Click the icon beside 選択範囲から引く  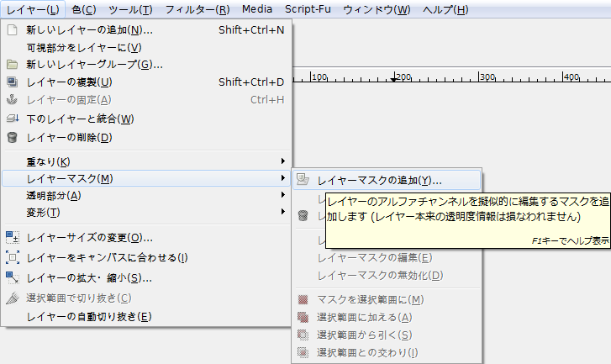[x=303, y=335]
